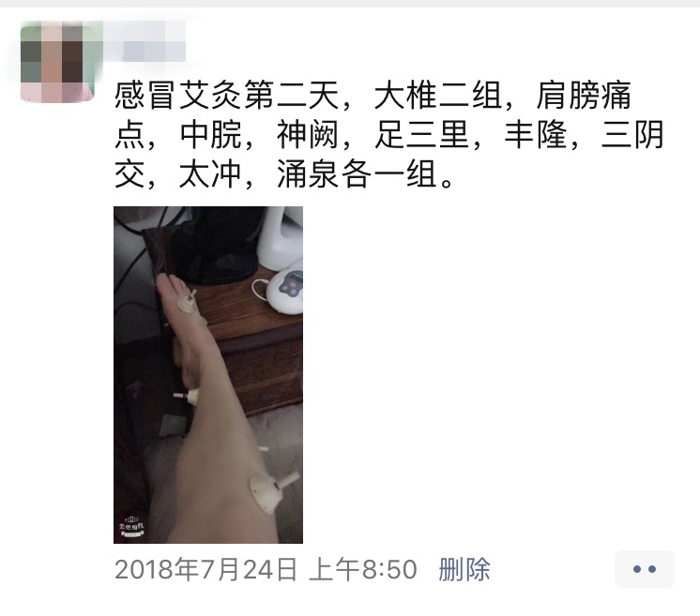
Task: Click 大椎二组 in the first text line
Action: (x=437, y=96)
